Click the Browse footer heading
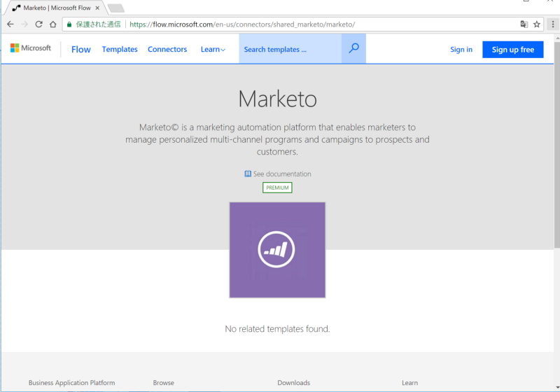Image resolution: width=560 pixels, height=392 pixels. coord(164,383)
